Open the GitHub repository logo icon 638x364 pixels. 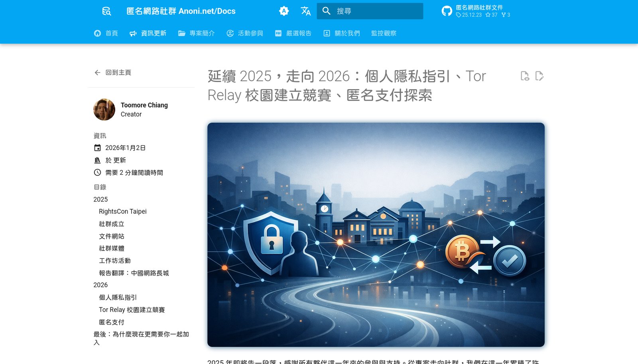[447, 11]
